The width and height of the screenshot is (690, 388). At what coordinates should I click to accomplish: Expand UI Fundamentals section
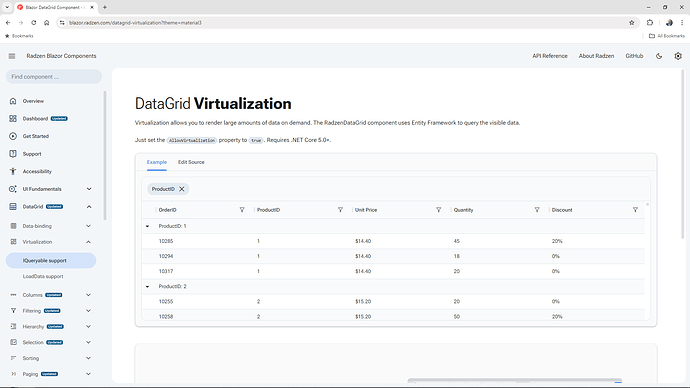(x=89, y=189)
